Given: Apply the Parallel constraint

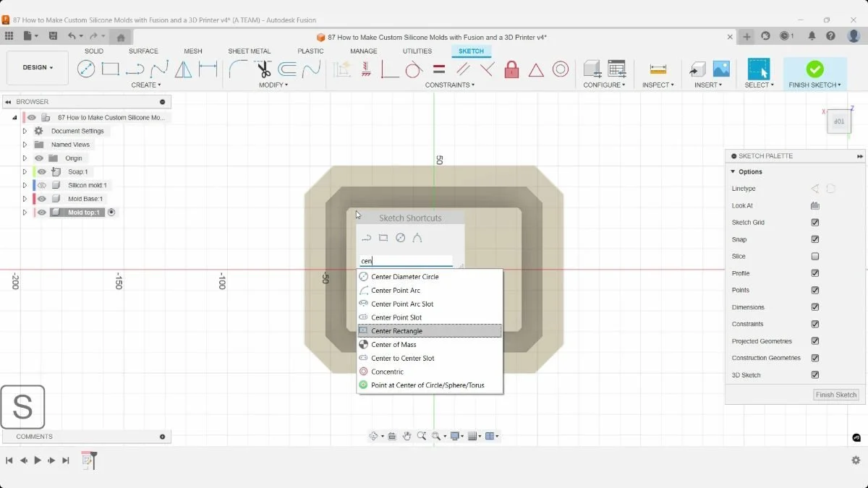Looking at the screenshot, I should point(463,69).
